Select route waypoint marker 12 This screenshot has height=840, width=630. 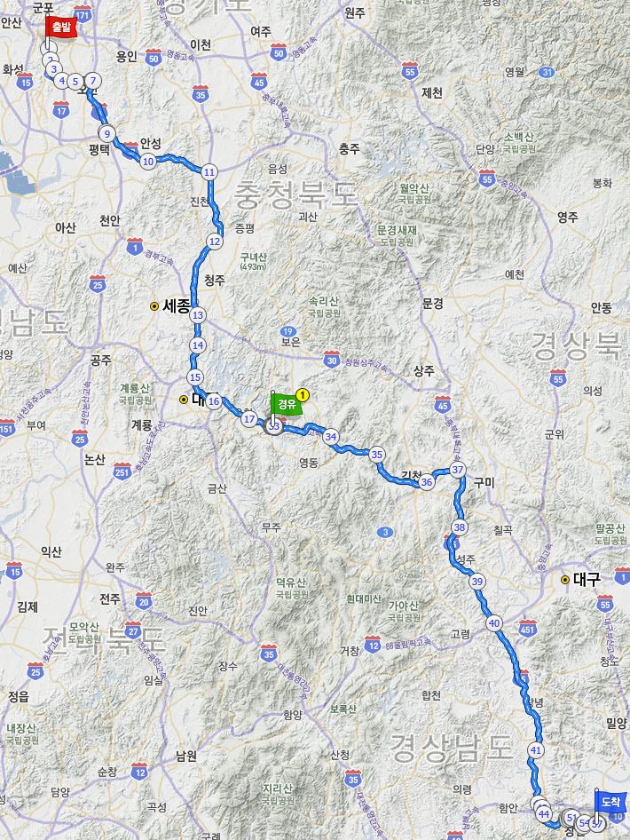pos(215,242)
